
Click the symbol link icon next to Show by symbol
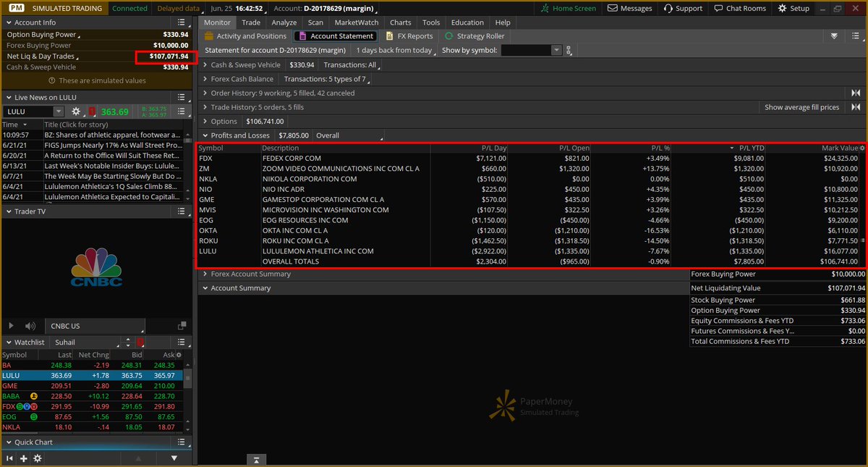(569, 51)
